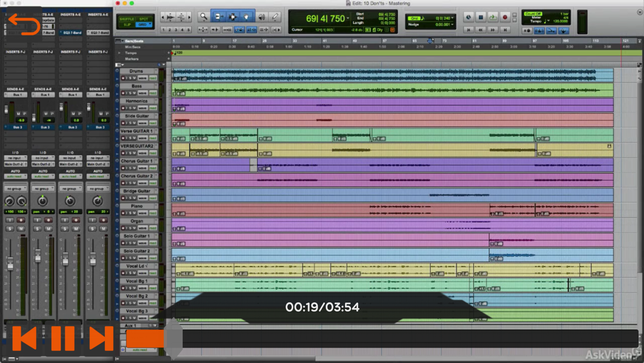Select the Piano track name

137,206
